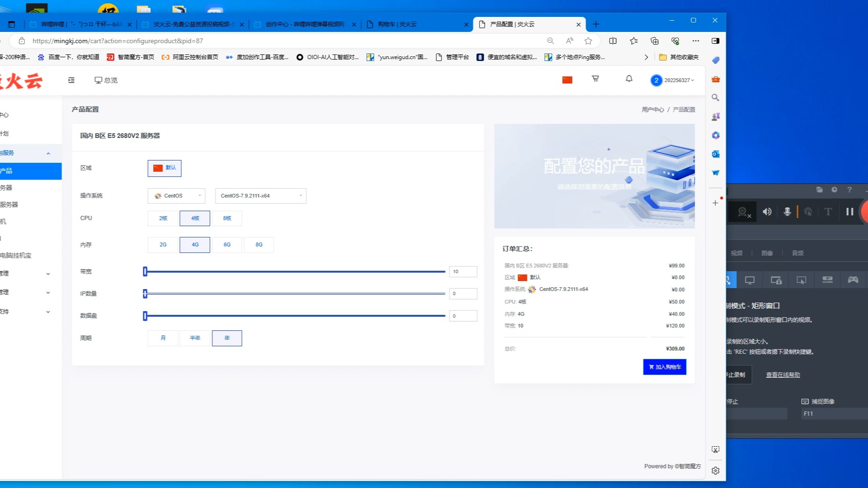Image resolution: width=868 pixels, height=488 pixels.
Task: Click the IP数量 slider handle
Action: pyautogui.click(x=145, y=294)
